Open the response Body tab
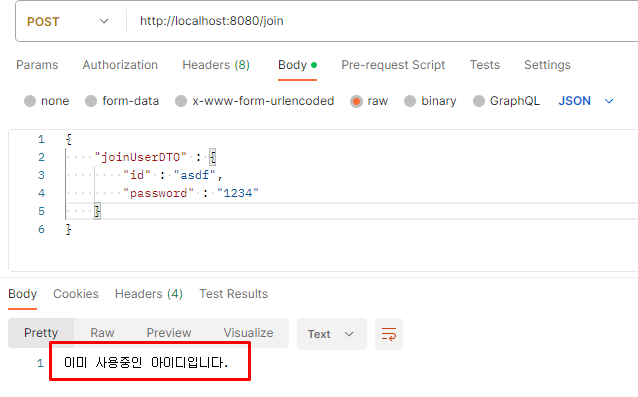This screenshot has width=638, height=397. coord(22,294)
